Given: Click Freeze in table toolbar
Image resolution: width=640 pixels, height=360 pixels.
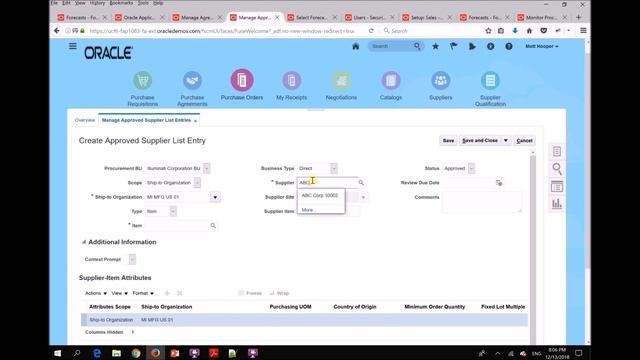Looking at the screenshot, I should pos(250,293).
